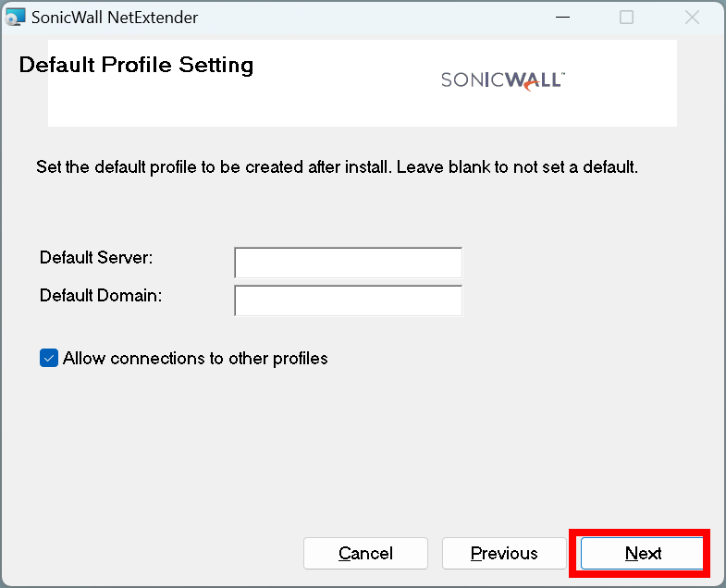Screen dimensions: 726x588
Task: Click the SonicWall NetExtender title bar icon
Action: point(15,18)
